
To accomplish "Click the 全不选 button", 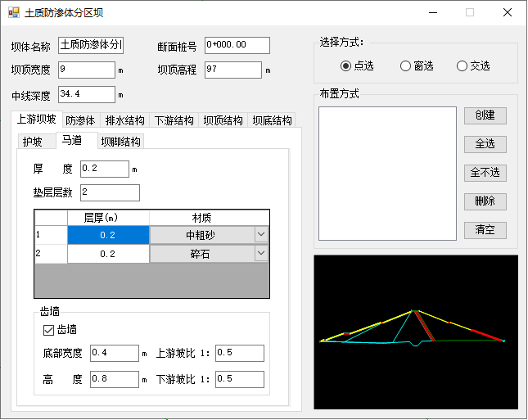I will [485, 173].
